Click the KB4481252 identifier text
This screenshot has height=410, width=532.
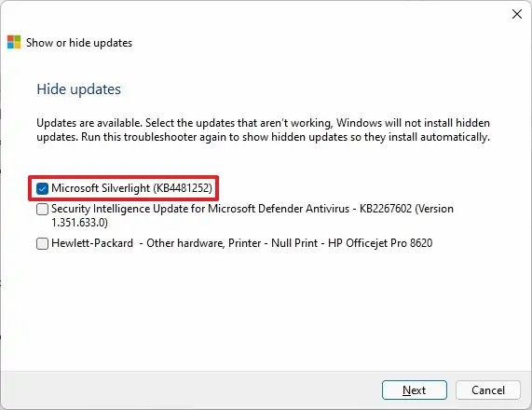click(183, 188)
